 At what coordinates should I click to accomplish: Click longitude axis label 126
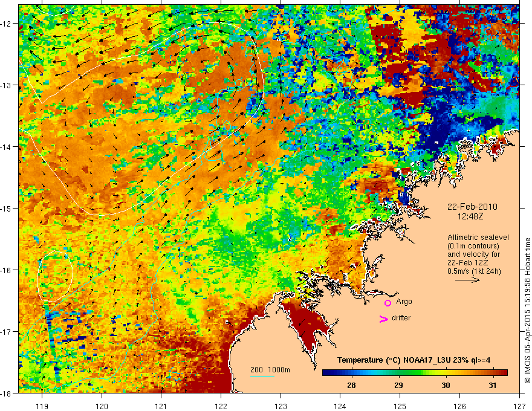[459, 406]
